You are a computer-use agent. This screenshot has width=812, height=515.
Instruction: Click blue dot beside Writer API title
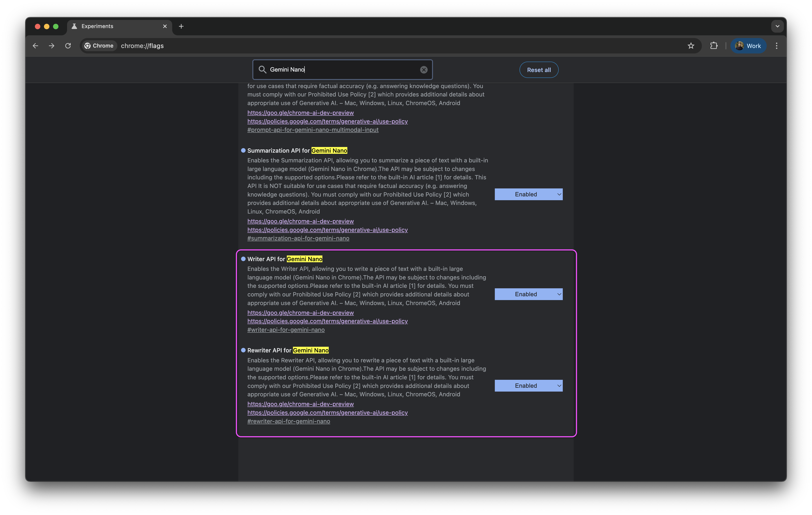coord(243,259)
